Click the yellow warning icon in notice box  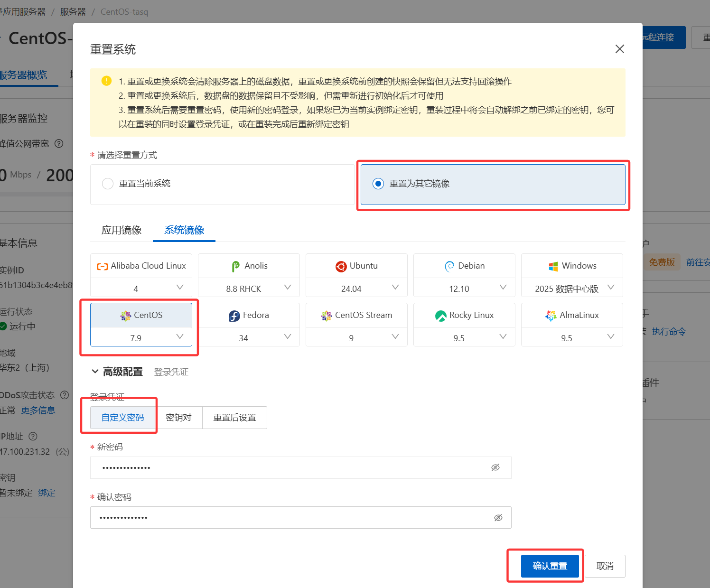[107, 81]
